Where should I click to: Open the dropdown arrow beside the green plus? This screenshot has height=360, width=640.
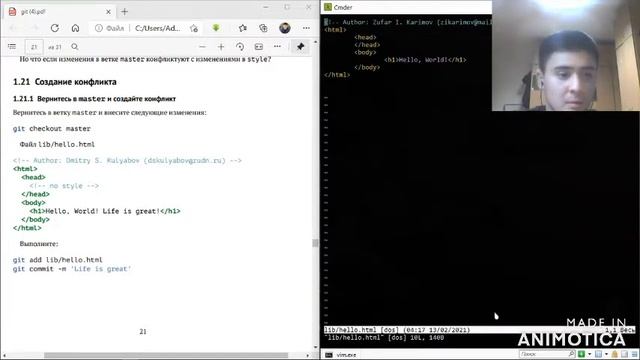pyautogui.click(x=589, y=354)
